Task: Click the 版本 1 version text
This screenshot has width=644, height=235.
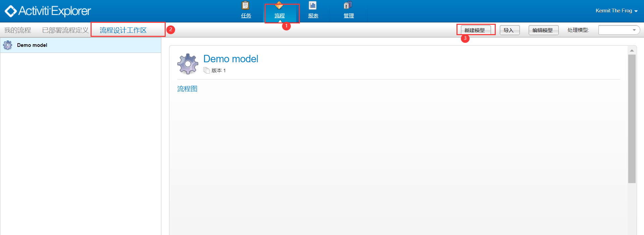Action: [x=219, y=71]
